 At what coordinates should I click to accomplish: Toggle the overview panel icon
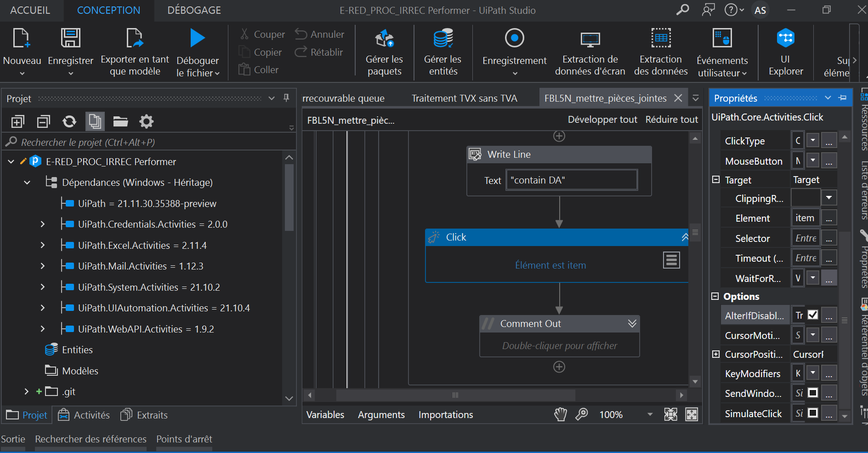pyautogui.click(x=692, y=414)
